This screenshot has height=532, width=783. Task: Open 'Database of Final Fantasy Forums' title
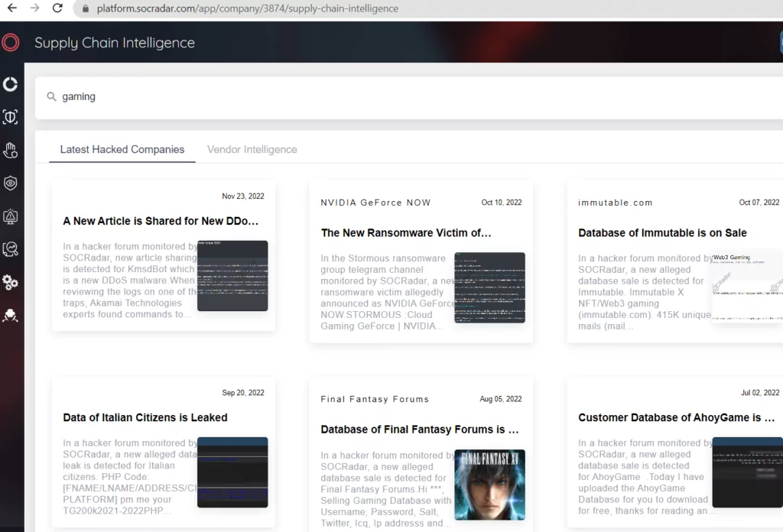pyautogui.click(x=420, y=430)
